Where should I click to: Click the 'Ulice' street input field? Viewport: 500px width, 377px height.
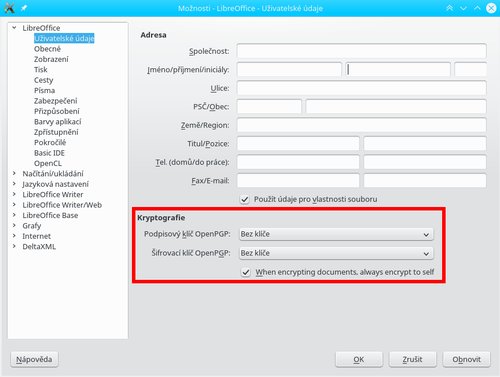click(361, 88)
